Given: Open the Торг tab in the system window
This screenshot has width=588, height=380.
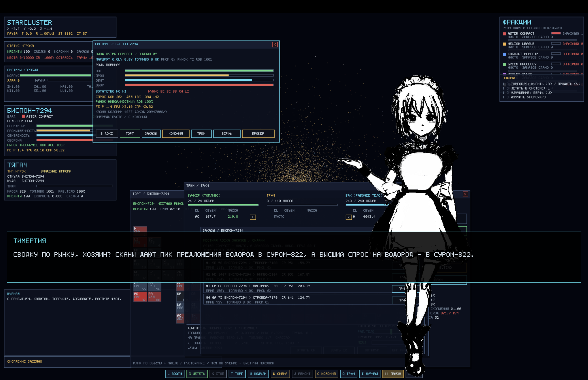Looking at the screenshot, I should [x=130, y=134].
